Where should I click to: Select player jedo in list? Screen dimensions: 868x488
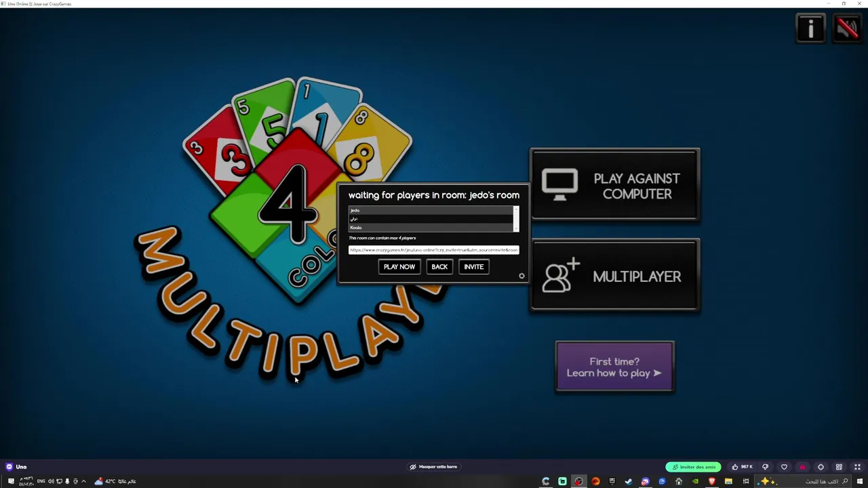431,210
